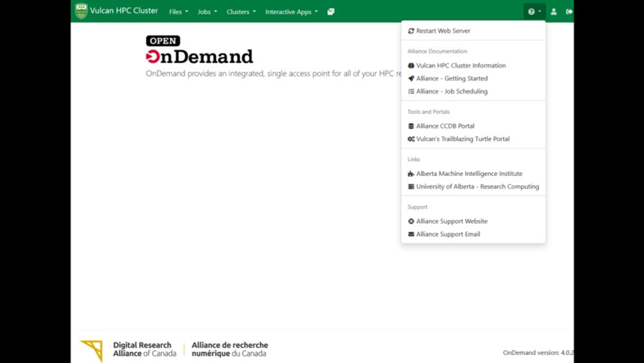This screenshot has height=363, width=644.
Task: Click the OnDemand version text in footer
Action: [538, 352]
